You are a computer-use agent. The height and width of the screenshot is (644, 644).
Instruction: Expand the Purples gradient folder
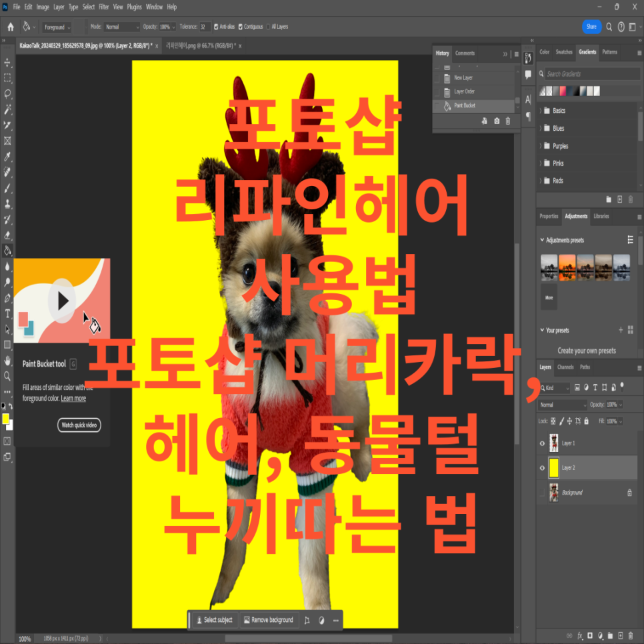[x=541, y=146]
